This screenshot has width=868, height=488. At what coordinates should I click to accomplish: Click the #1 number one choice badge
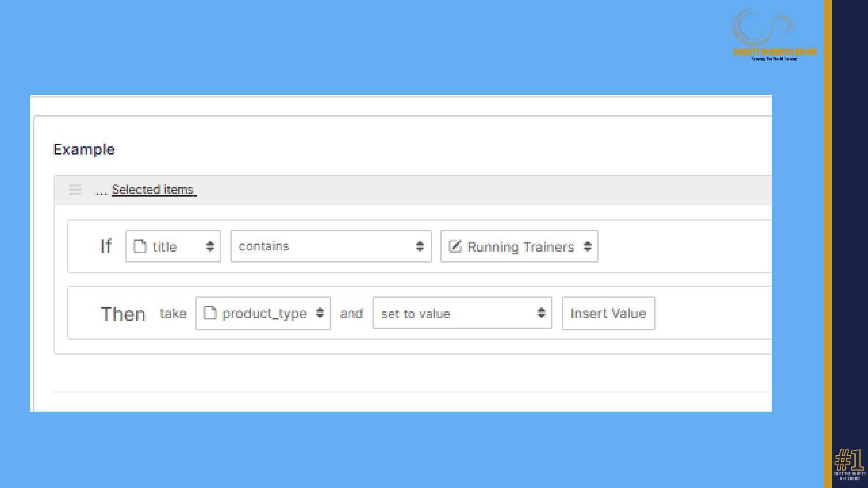point(849,465)
